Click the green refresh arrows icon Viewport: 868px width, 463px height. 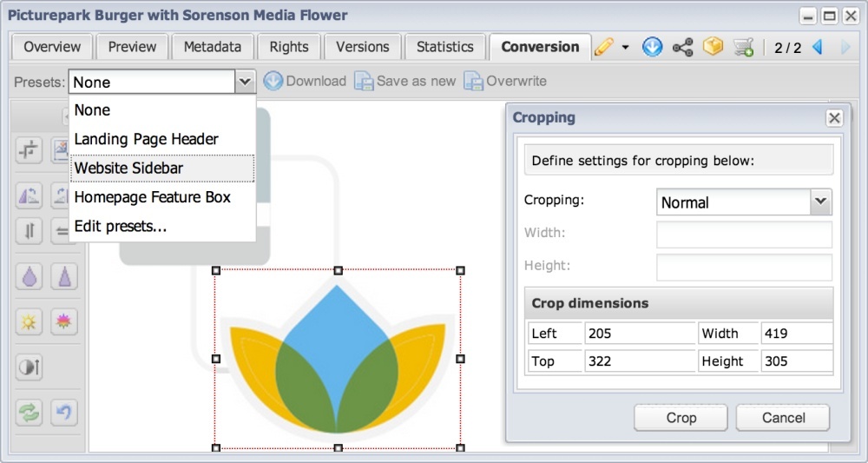click(x=30, y=413)
